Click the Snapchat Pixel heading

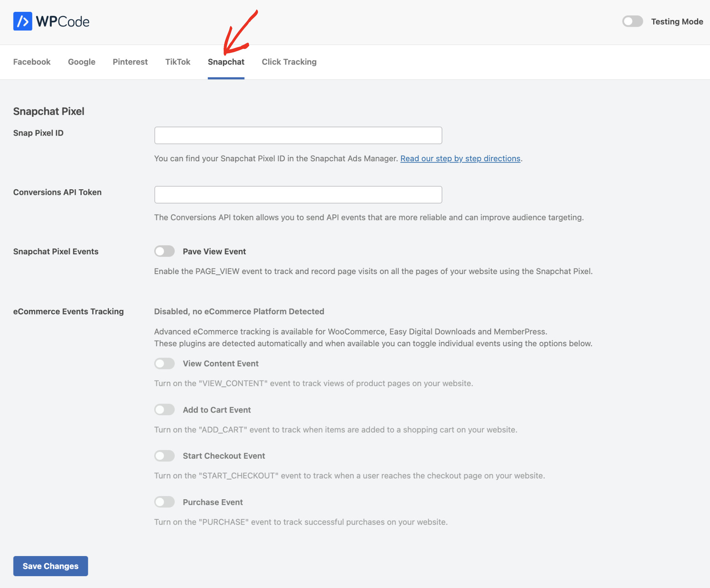(x=49, y=111)
